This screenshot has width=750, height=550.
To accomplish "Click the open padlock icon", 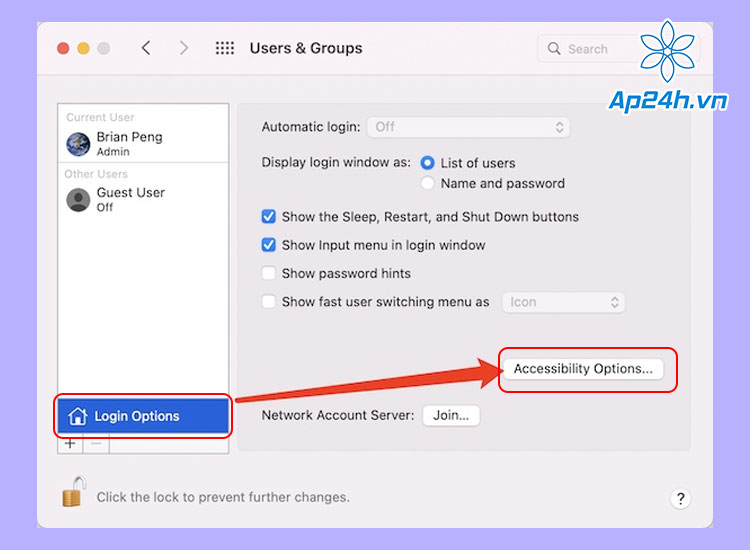I will pyautogui.click(x=74, y=492).
